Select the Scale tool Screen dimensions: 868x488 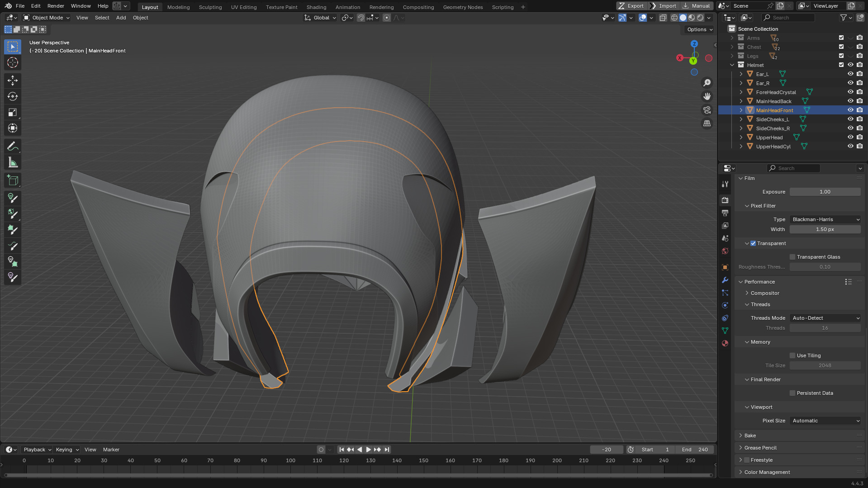point(13,112)
